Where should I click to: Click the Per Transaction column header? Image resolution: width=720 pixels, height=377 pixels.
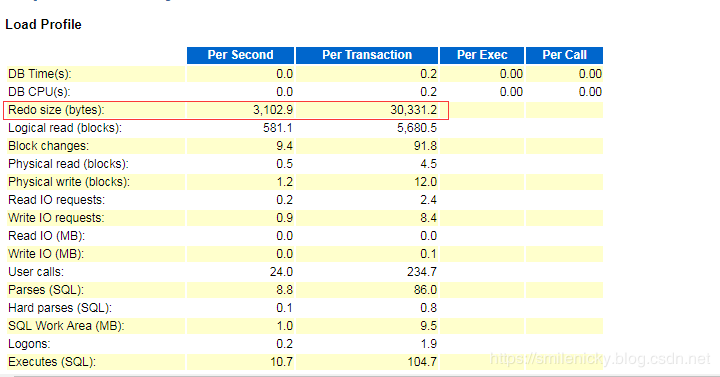[x=367, y=55]
